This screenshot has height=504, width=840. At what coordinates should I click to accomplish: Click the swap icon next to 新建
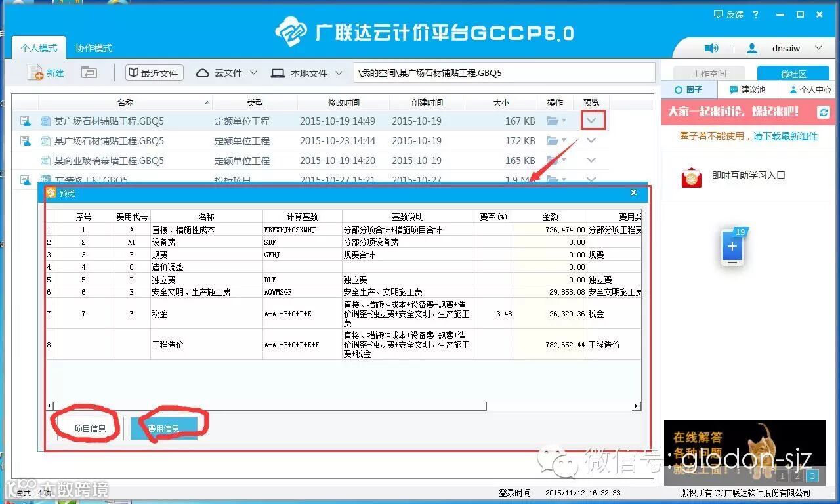pos(89,72)
